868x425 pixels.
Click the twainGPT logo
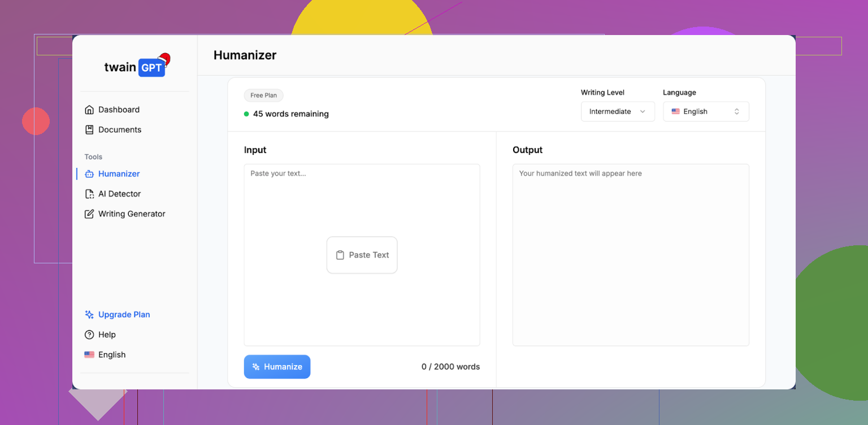click(136, 67)
